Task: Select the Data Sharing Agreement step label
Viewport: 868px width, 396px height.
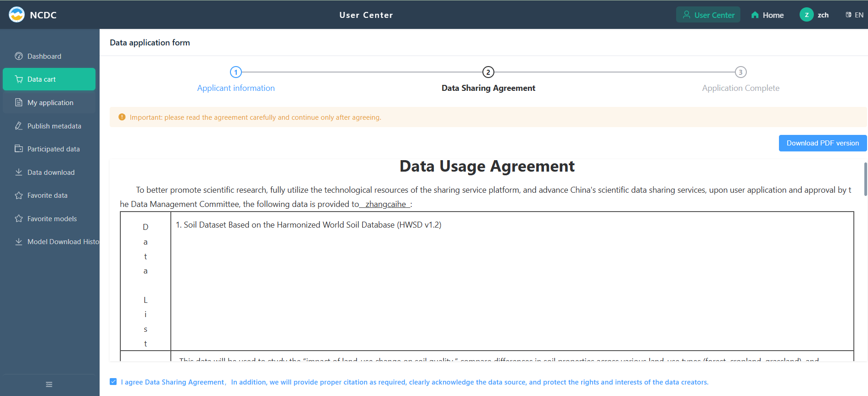Action: (488, 88)
